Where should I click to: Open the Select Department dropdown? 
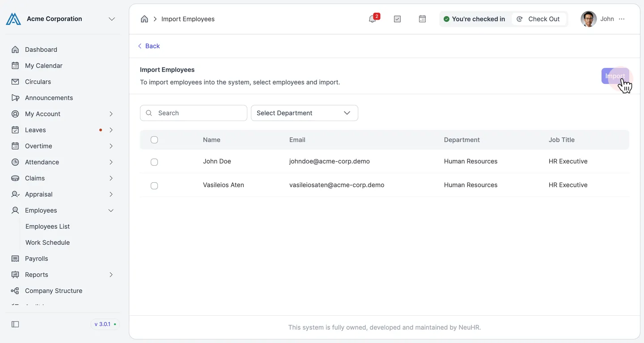click(x=305, y=113)
